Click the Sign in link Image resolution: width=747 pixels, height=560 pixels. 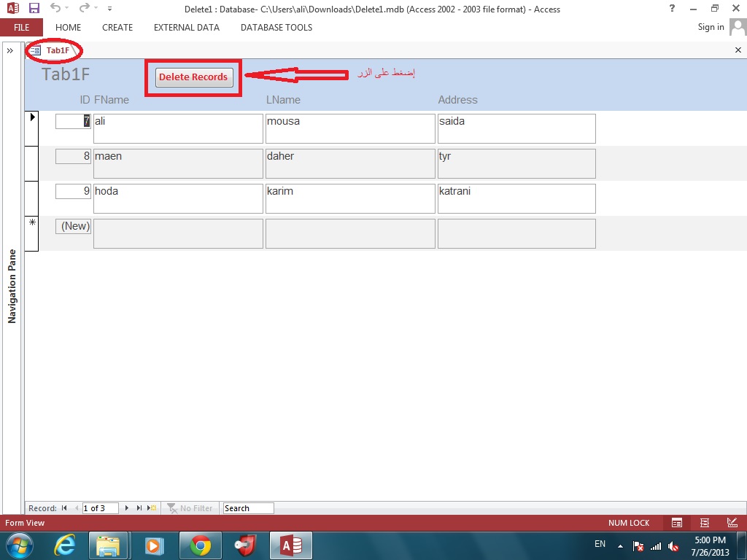click(x=711, y=27)
